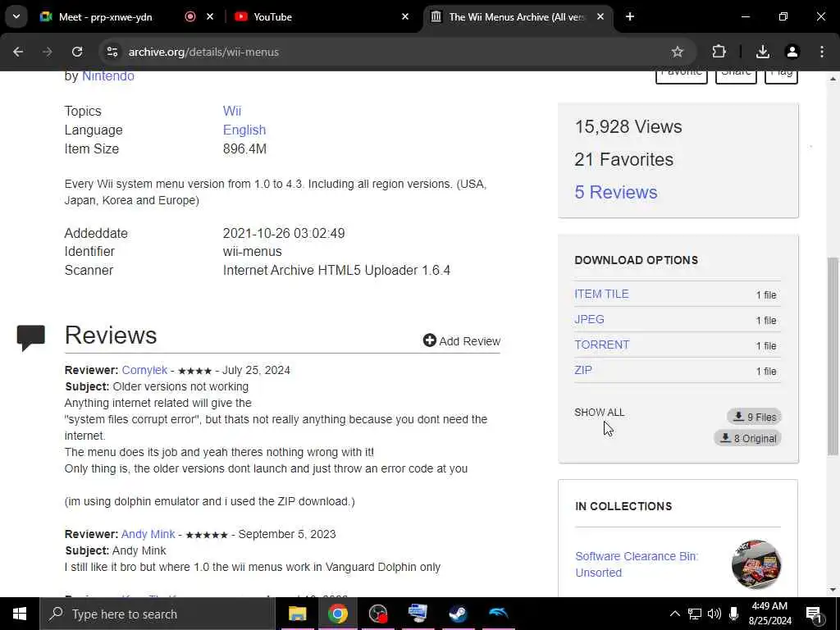Open reviewer Andy Mink's profile
The image size is (840, 630).
click(x=148, y=534)
